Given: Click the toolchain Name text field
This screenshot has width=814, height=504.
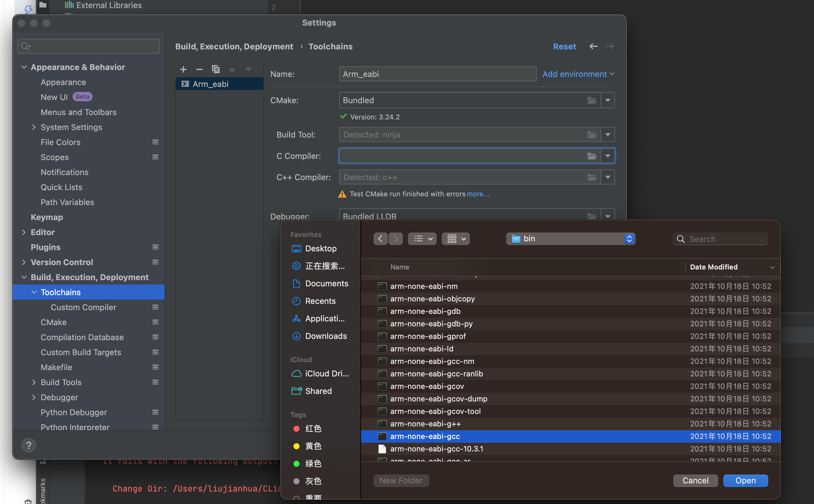Looking at the screenshot, I should click(438, 74).
